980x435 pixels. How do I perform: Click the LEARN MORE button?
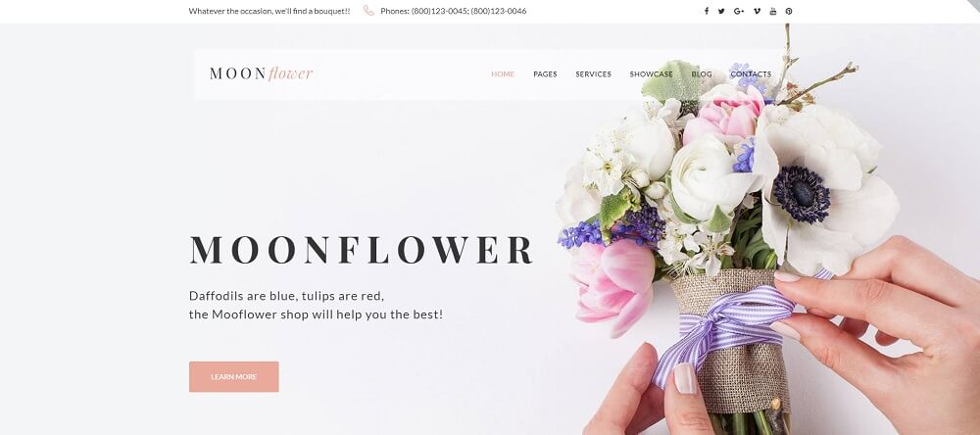click(234, 377)
